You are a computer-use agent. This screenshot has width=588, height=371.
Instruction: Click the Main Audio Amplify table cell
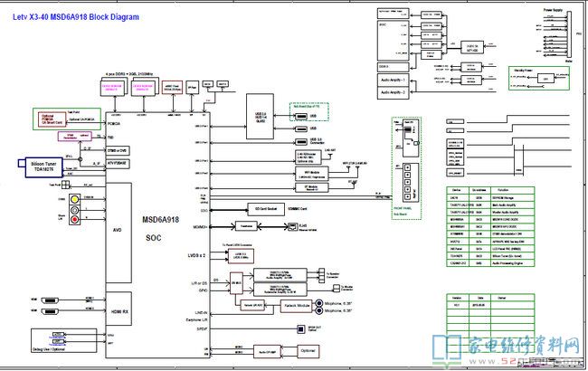coord(512,205)
